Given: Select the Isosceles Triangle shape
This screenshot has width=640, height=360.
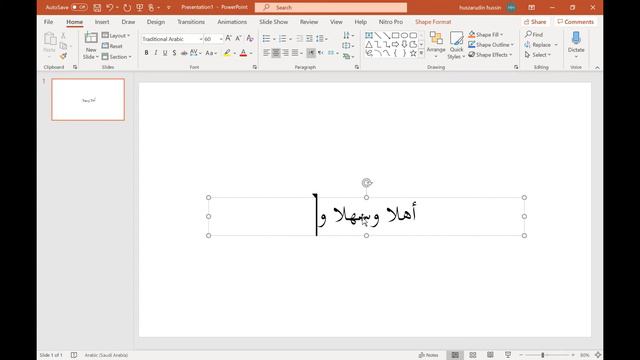Looking at the screenshot, I should coord(369,44).
